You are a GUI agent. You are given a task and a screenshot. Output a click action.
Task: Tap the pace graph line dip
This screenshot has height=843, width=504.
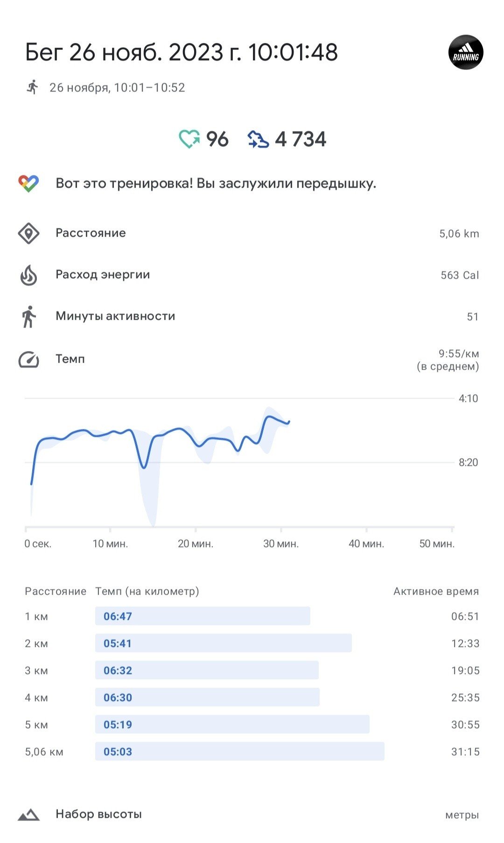pyautogui.click(x=144, y=466)
